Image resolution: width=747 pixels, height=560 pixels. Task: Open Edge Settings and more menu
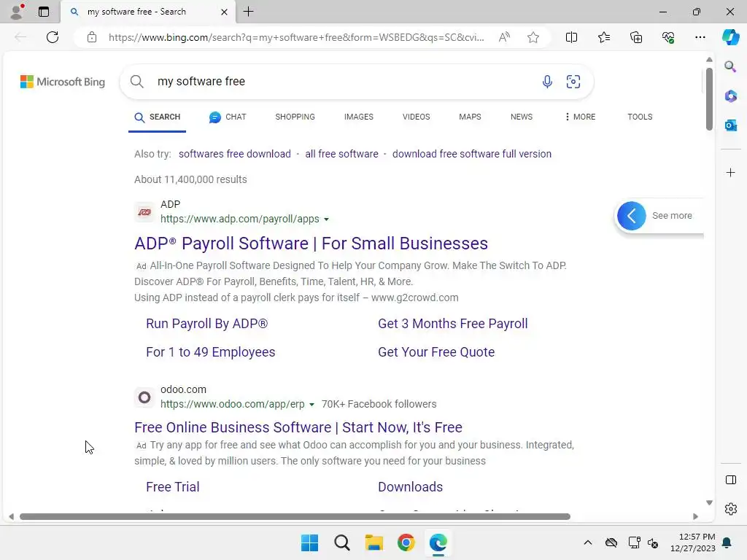tap(700, 37)
